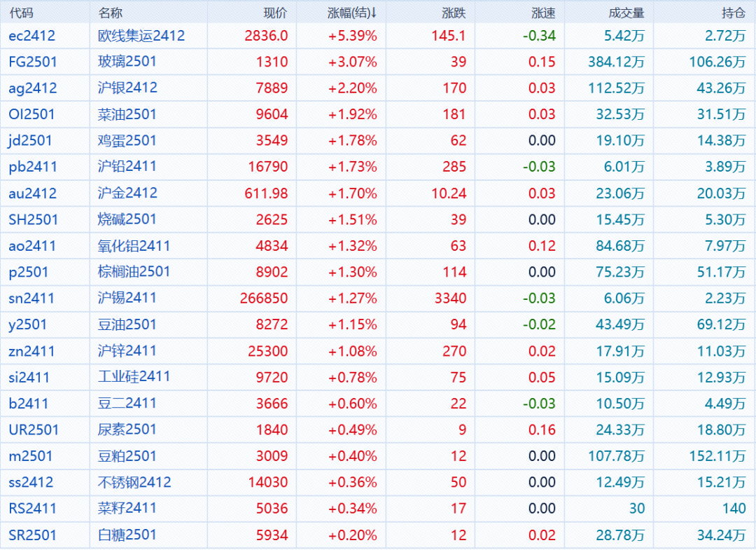
Task: Select the 菜油2501 name link
Action: [x=127, y=114]
